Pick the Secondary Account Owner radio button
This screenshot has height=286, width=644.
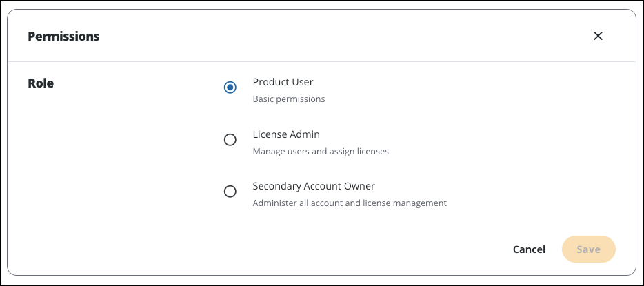pos(230,192)
